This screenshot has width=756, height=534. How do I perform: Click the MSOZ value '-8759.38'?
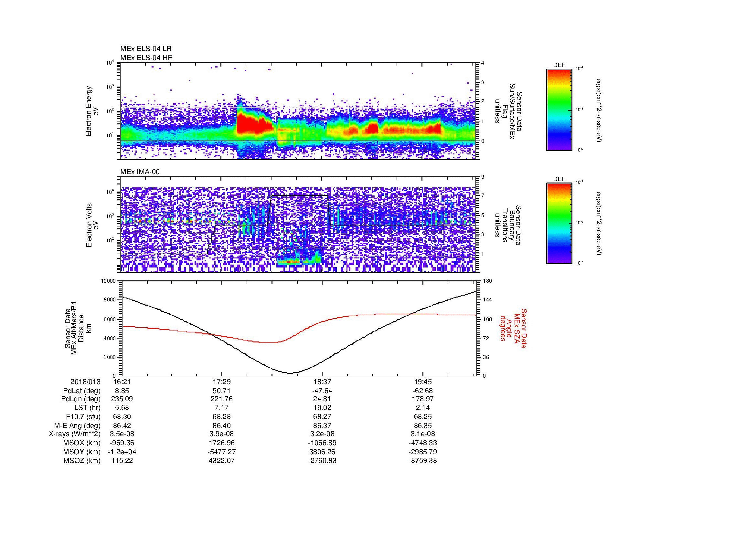click(422, 461)
